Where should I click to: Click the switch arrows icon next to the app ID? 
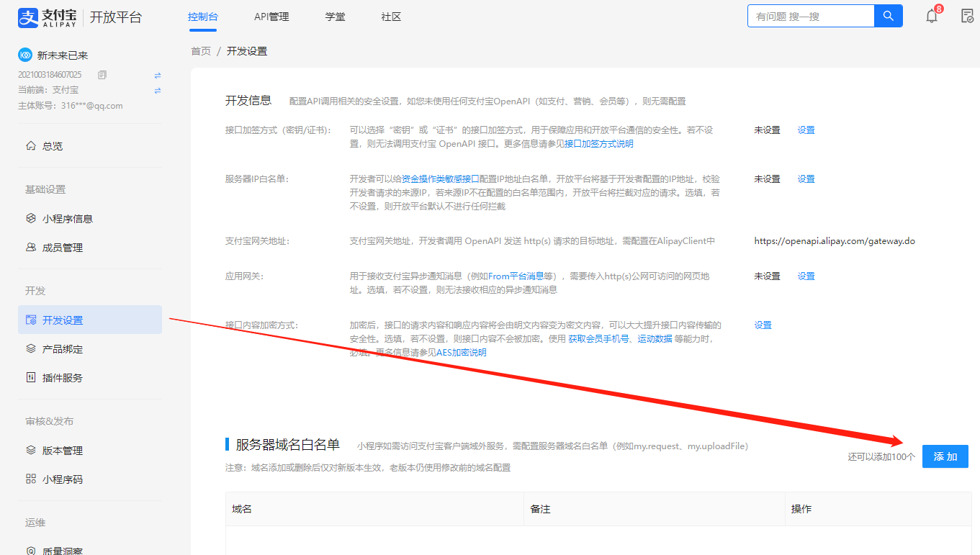158,75
